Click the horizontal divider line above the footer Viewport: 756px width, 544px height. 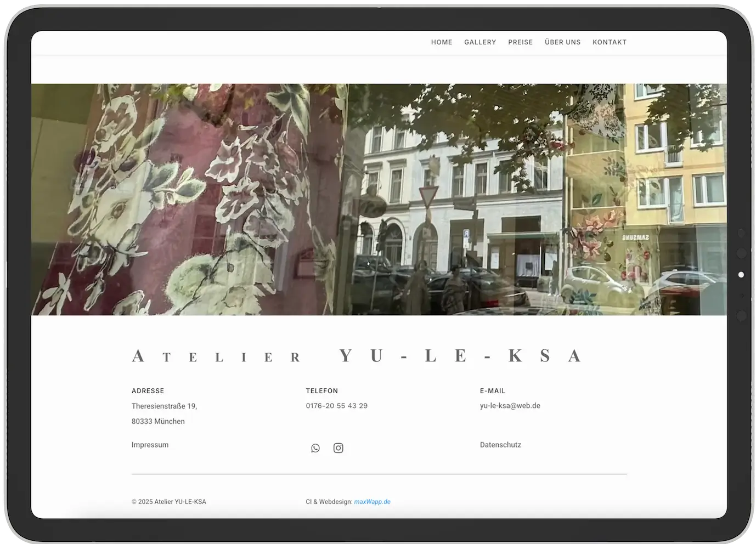coord(379,472)
